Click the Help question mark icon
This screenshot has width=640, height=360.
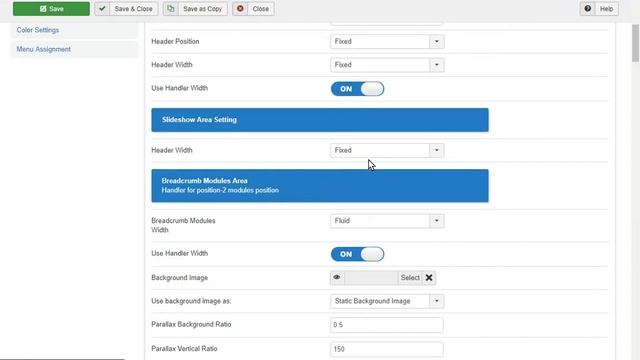587,9
